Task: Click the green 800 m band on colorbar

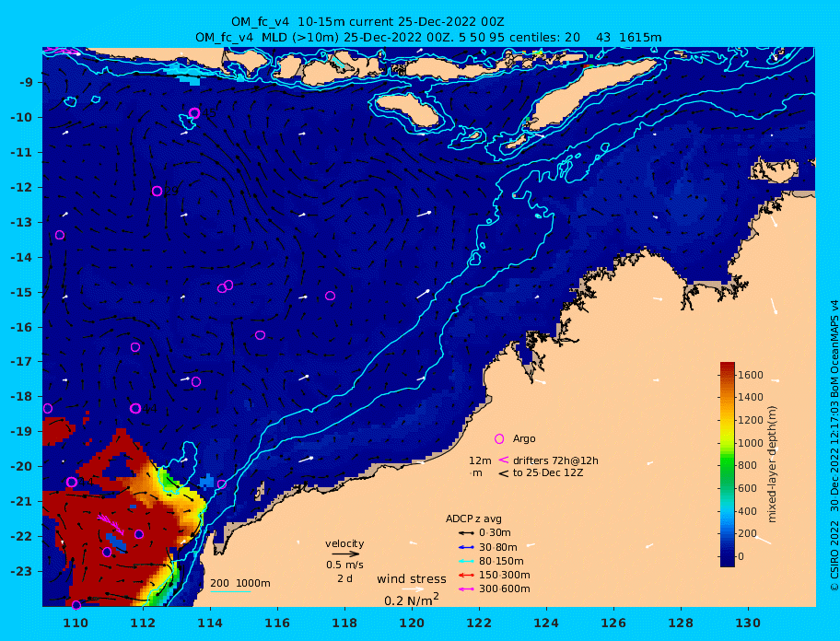Action: (728, 465)
